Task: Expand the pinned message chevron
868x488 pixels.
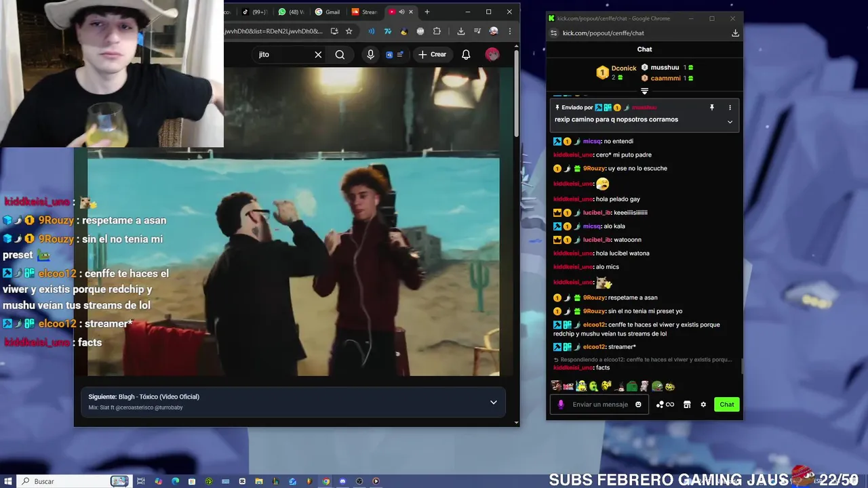Action: (x=730, y=122)
